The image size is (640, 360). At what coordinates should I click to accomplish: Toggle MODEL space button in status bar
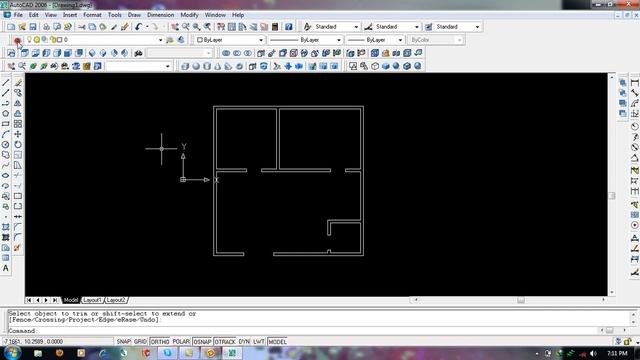click(277, 342)
